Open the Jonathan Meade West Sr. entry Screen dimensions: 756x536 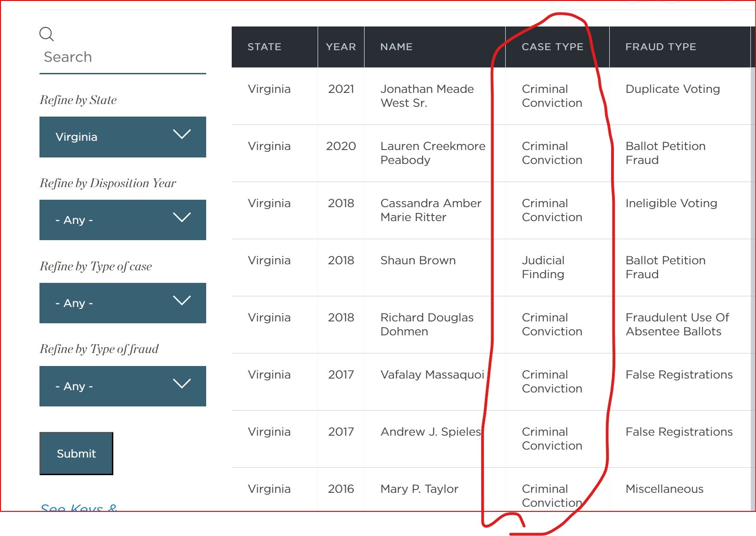point(427,96)
